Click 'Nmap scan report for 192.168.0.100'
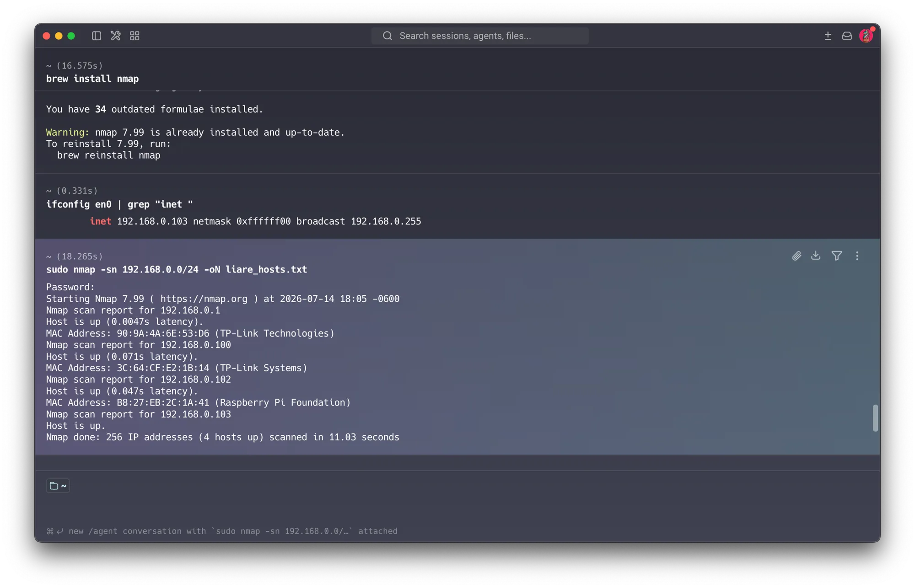The width and height of the screenshot is (915, 588). [x=139, y=345]
